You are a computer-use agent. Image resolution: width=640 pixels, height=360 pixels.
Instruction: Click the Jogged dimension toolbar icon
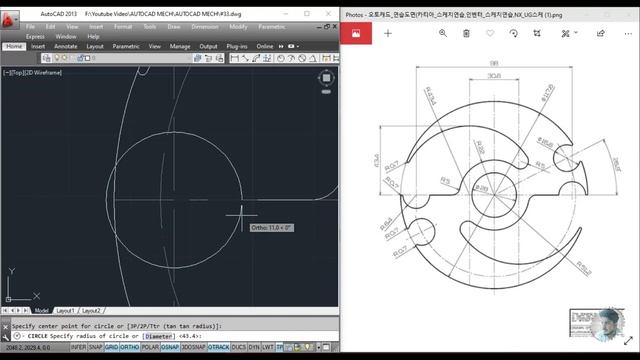(291, 58)
